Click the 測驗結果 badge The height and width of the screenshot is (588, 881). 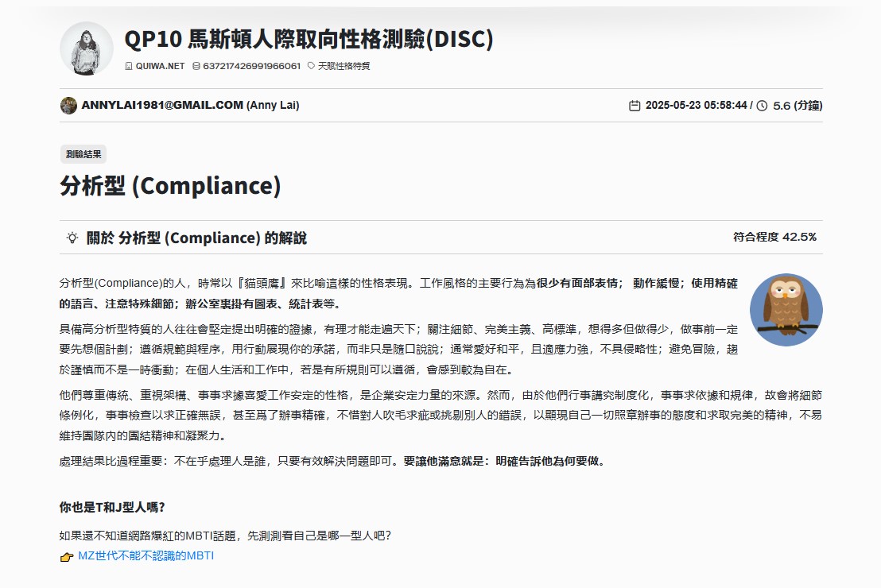83,154
